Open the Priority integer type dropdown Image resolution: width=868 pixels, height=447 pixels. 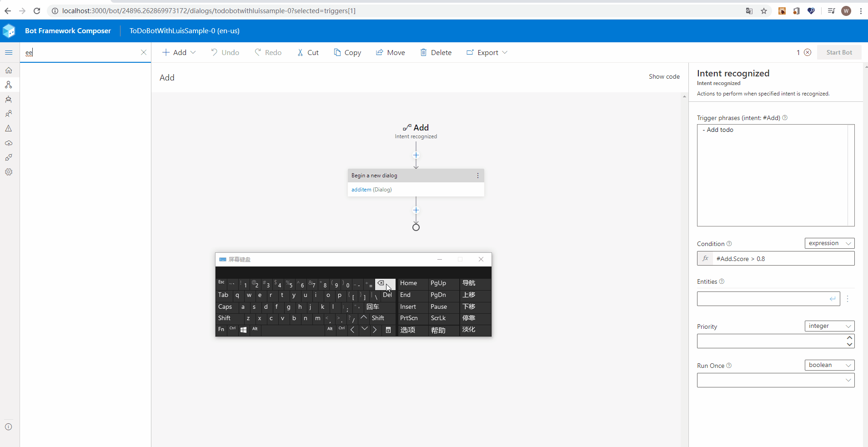tap(829, 326)
